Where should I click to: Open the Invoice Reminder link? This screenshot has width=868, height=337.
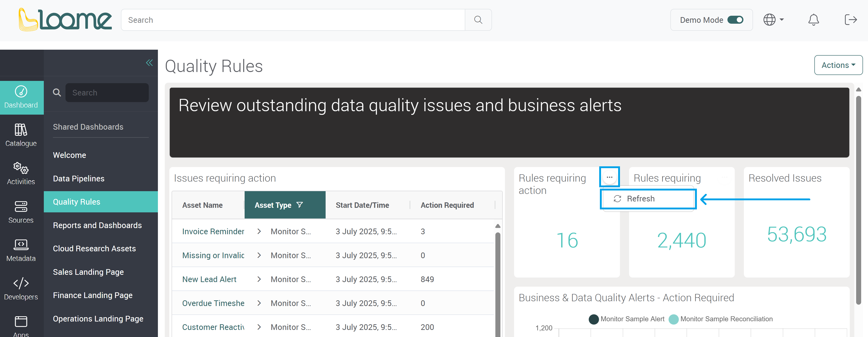[213, 232]
